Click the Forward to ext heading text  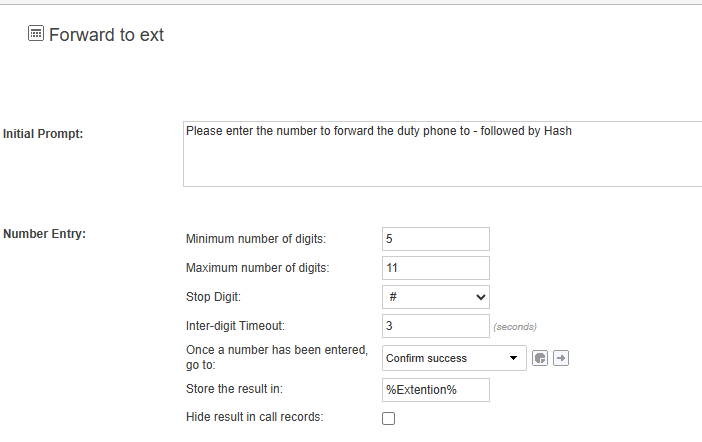(106, 35)
